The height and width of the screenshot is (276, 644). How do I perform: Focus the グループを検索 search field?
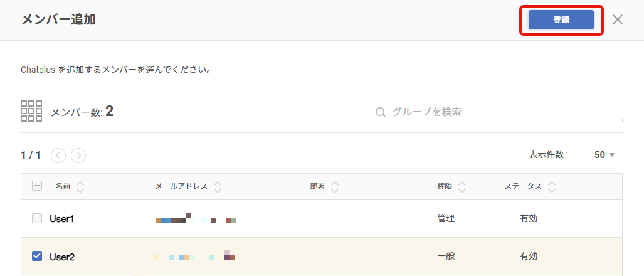497,112
